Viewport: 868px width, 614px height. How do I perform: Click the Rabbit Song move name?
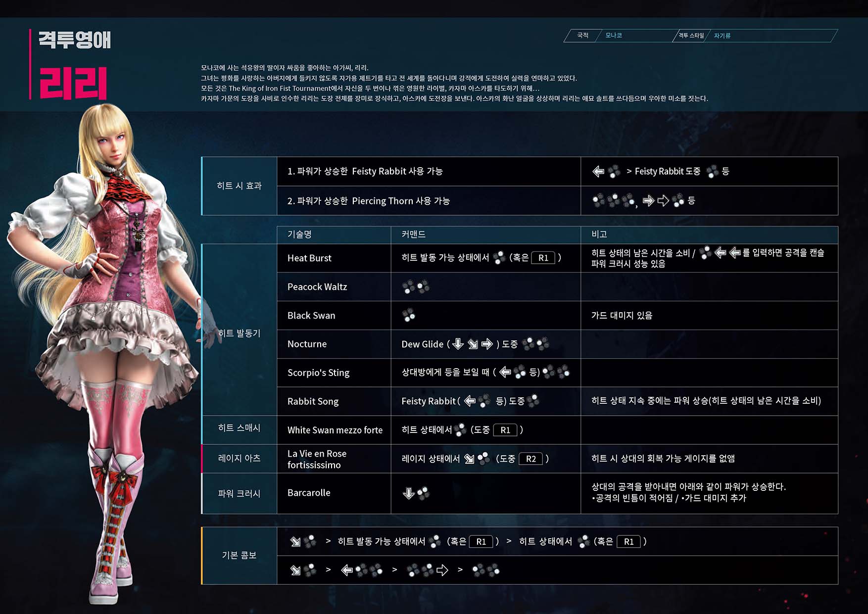[313, 401]
